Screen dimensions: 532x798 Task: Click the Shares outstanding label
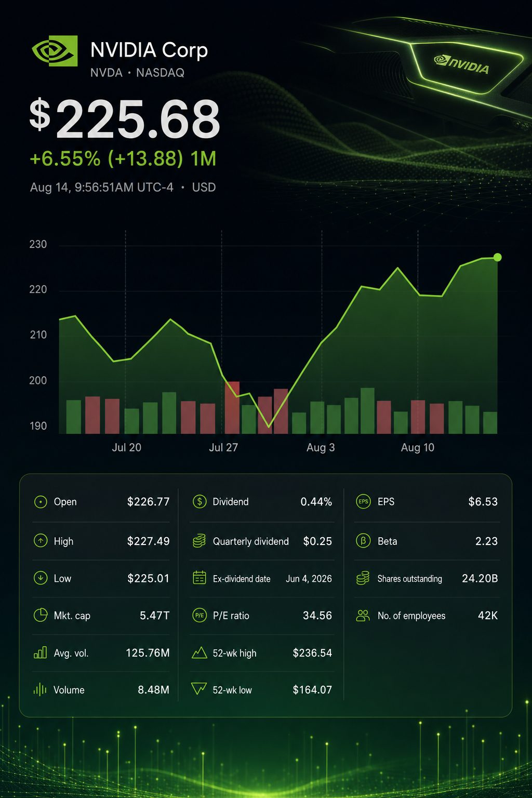[x=409, y=579]
